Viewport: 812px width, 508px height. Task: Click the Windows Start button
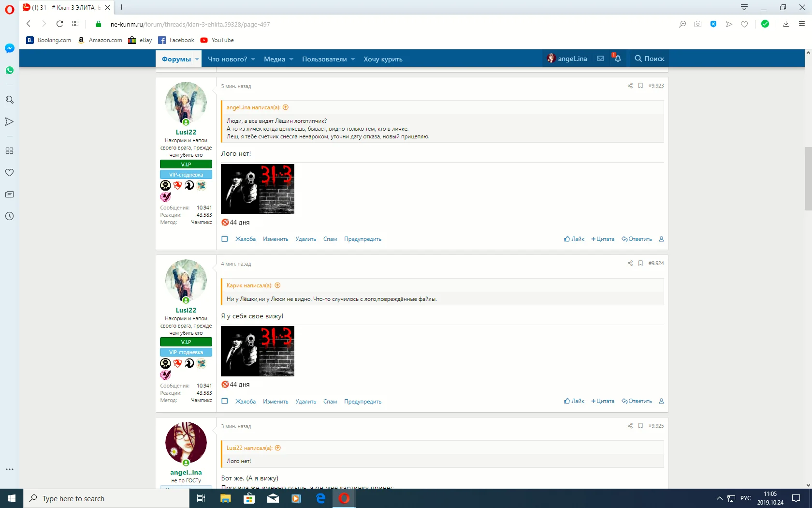[x=12, y=498]
